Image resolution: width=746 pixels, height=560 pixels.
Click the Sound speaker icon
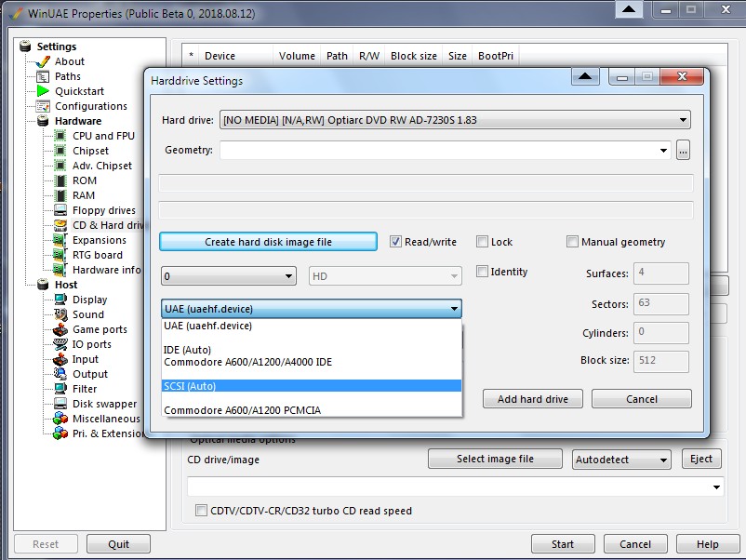[60, 314]
